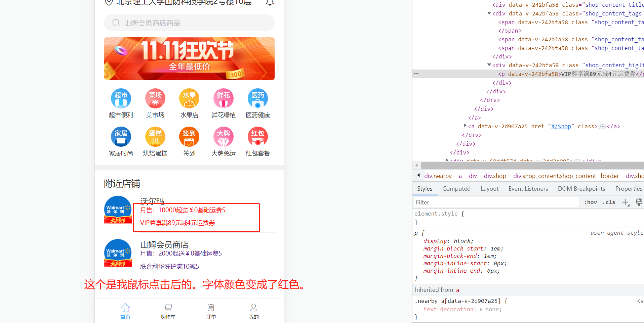Toggle element pseudo states with :hov

pos(590,202)
